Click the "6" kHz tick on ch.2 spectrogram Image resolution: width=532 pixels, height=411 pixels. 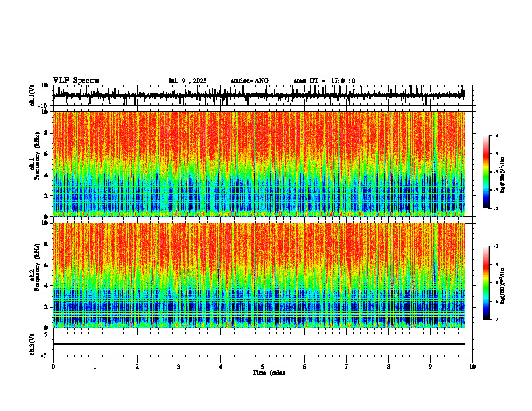pos(47,265)
